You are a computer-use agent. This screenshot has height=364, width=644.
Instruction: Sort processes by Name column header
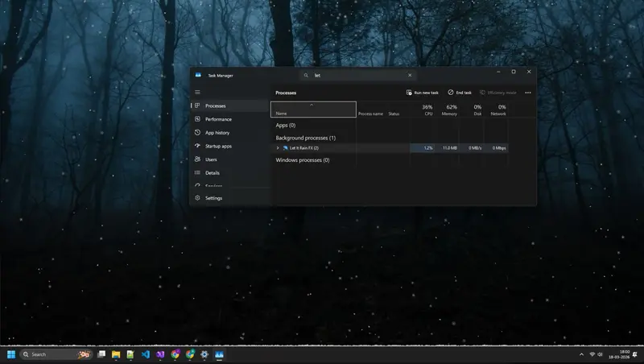point(313,110)
